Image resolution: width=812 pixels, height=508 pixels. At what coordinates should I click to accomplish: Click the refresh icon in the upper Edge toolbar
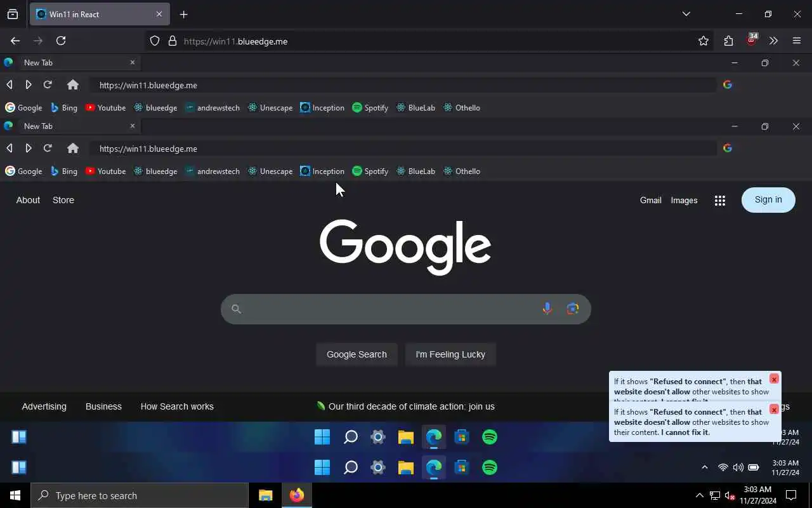point(48,84)
